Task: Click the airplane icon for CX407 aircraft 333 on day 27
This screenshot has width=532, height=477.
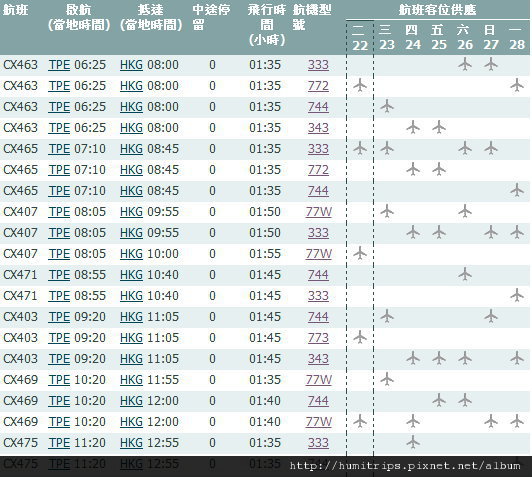Action: [x=491, y=232]
